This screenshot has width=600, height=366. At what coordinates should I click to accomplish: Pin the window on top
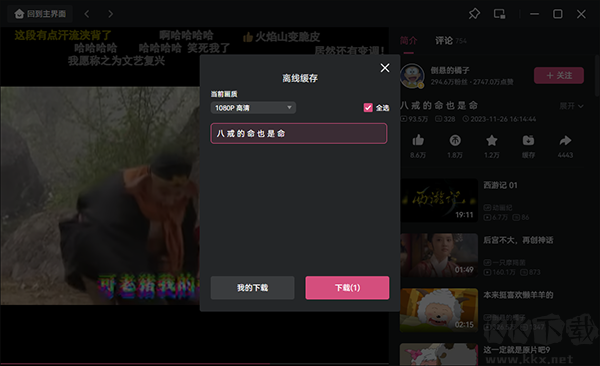point(474,14)
